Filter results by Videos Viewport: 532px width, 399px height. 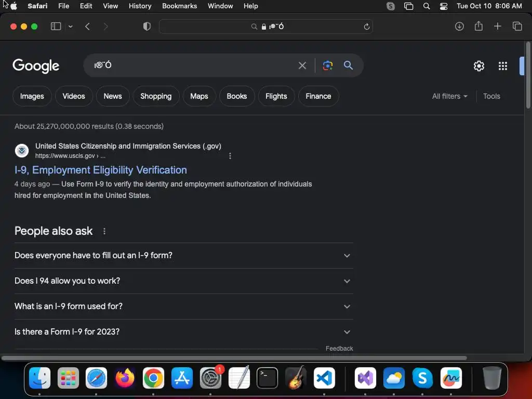pos(74,96)
